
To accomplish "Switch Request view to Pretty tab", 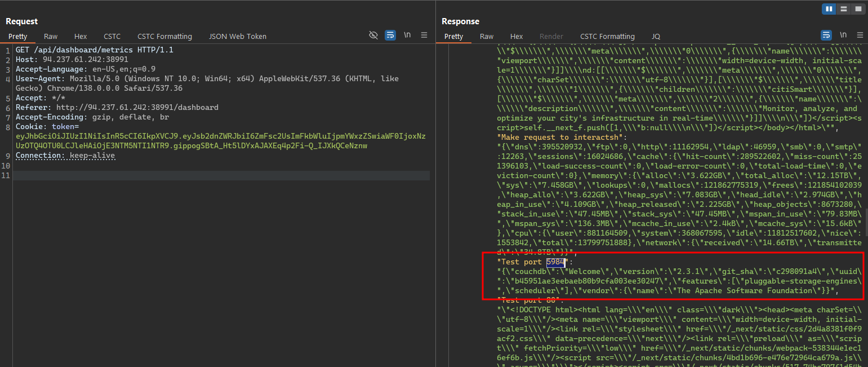I will 17,36.
